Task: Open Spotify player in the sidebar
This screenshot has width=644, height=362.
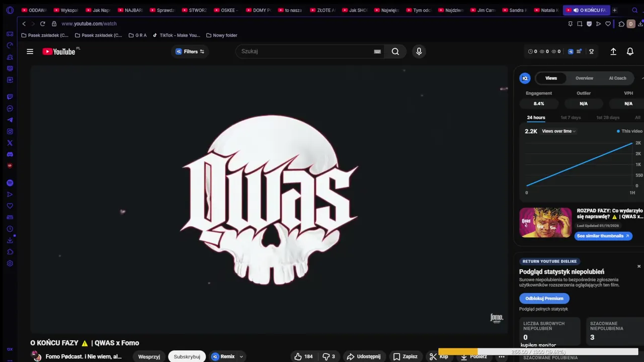Action: 10,183
